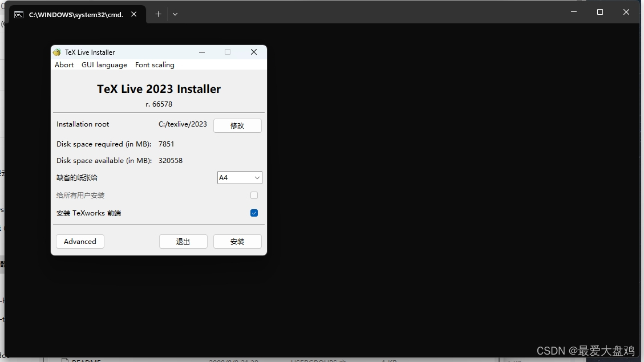Open a new terminal tab
Screen dimensions: 644x362
pyautogui.click(x=158, y=14)
